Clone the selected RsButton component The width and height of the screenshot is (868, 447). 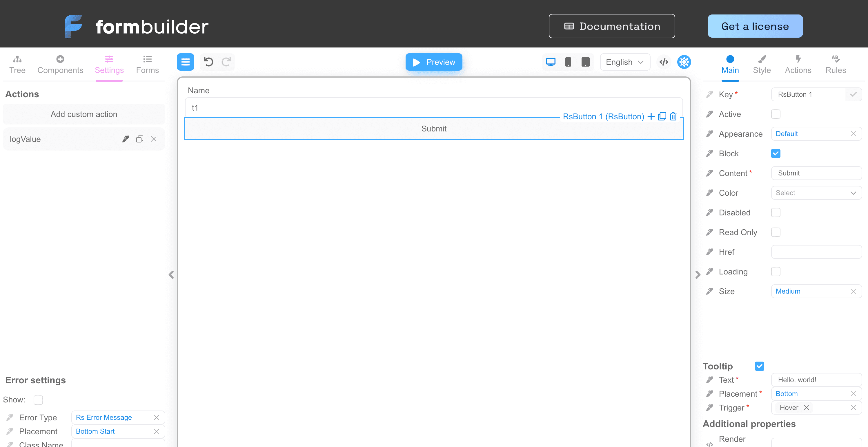pos(662,116)
